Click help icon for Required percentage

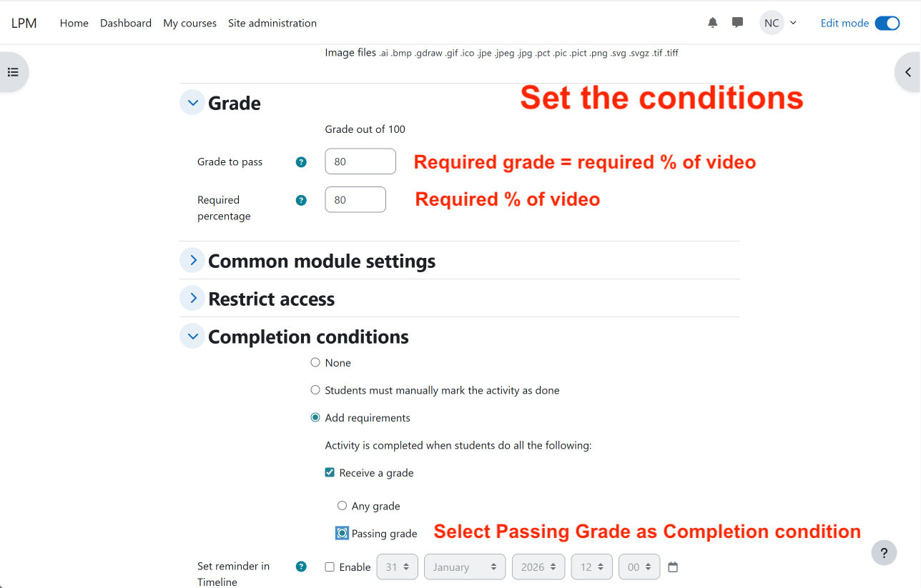(x=301, y=200)
